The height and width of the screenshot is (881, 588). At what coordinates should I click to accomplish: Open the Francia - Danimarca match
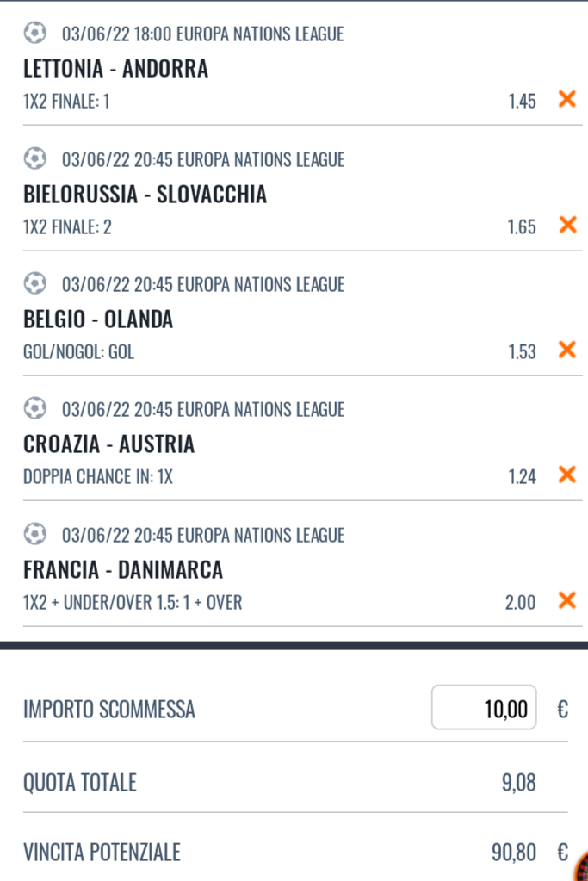pyautogui.click(x=123, y=569)
